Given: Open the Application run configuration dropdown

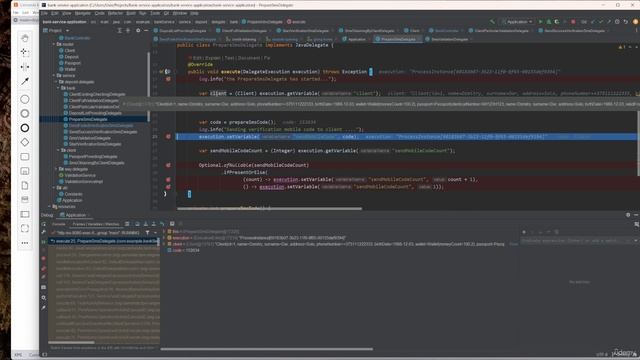Looking at the screenshot, I should (x=518, y=22).
